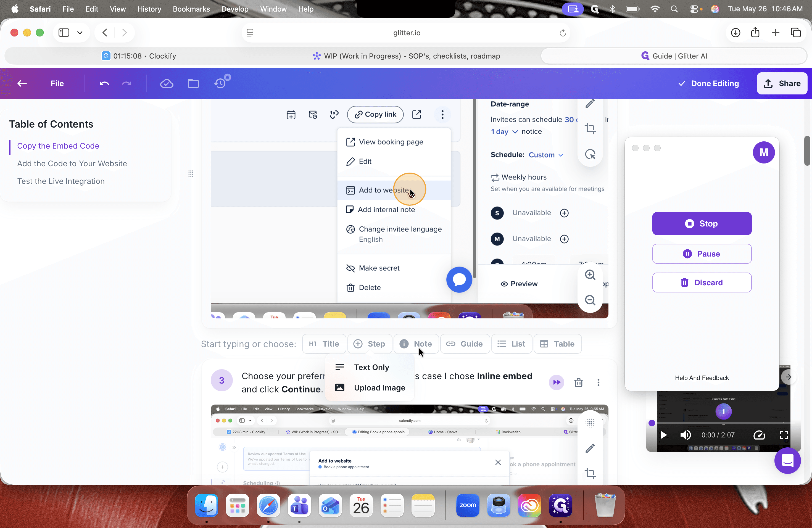Click the M avatar in recorder panel
Screen dimensions: 812x528
[x=764, y=152]
